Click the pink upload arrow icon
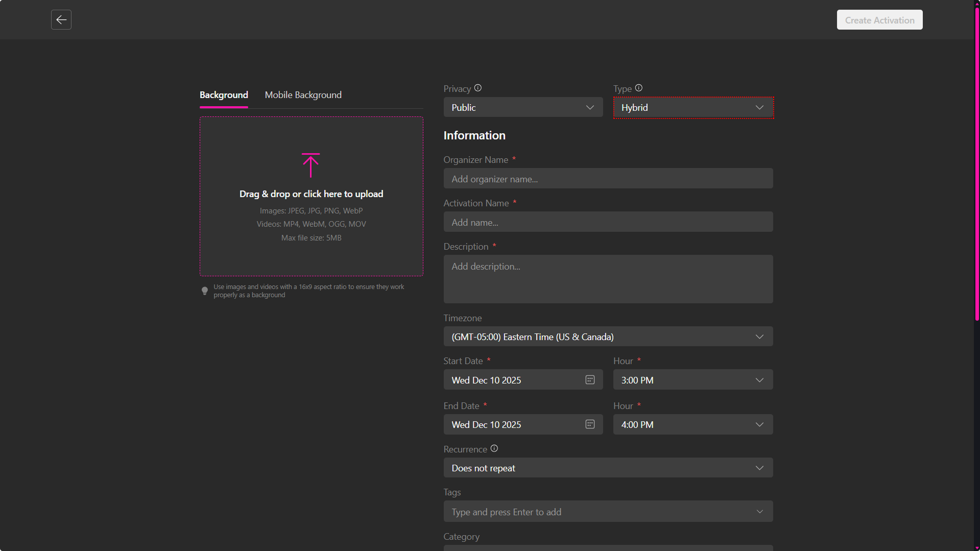The height and width of the screenshot is (551, 980). tap(310, 165)
